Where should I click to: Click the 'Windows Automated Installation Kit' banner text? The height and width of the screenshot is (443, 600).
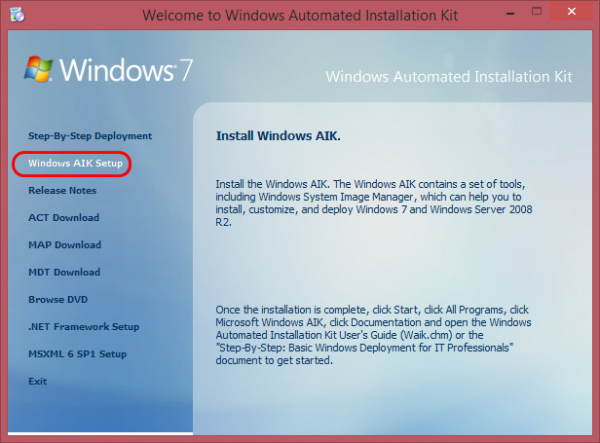[x=449, y=77]
